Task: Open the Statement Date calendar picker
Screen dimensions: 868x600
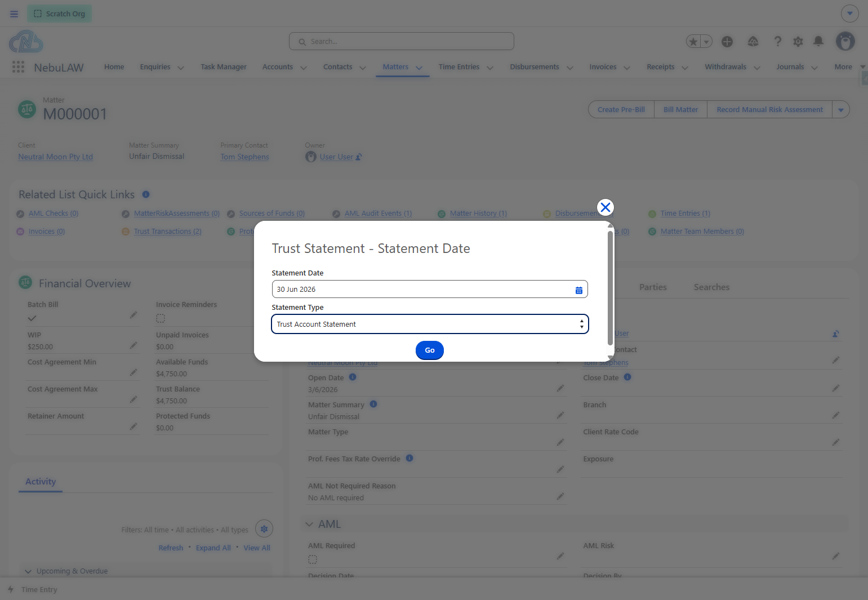Action: coord(579,290)
